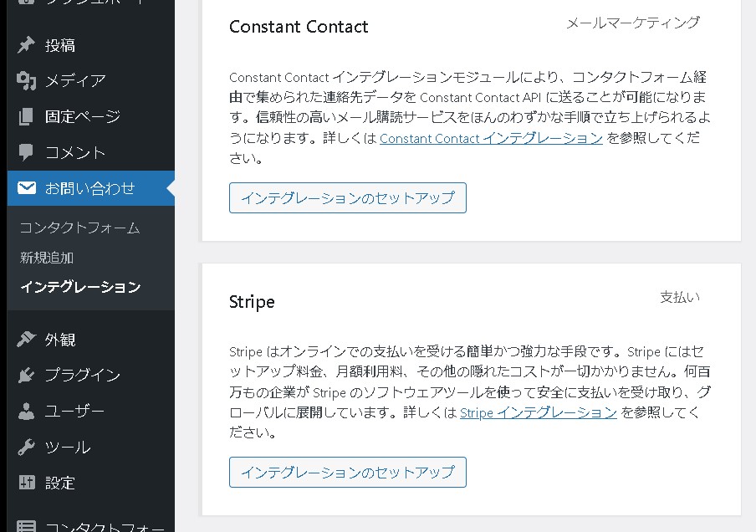The width and height of the screenshot is (756, 532).
Task: Click the お問い合わせ envelope icon
Action: [27, 188]
